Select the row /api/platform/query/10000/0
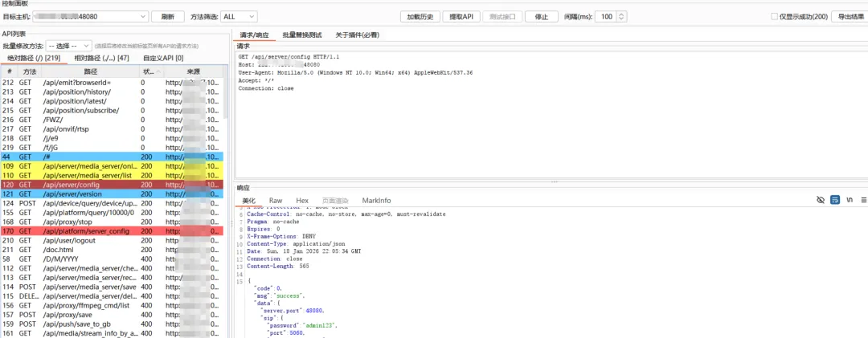This screenshot has height=338, width=868. pos(111,213)
